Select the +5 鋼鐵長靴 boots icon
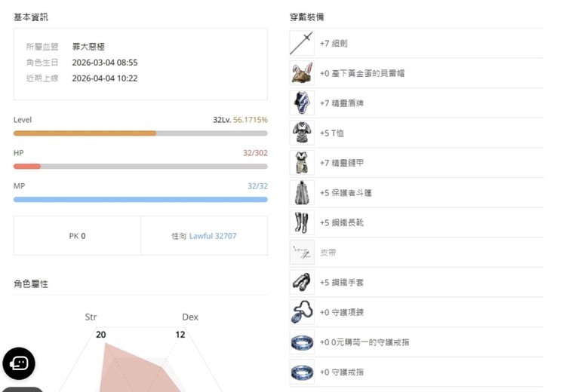Image resolution: width=566 pixels, height=392 pixels. click(302, 222)
